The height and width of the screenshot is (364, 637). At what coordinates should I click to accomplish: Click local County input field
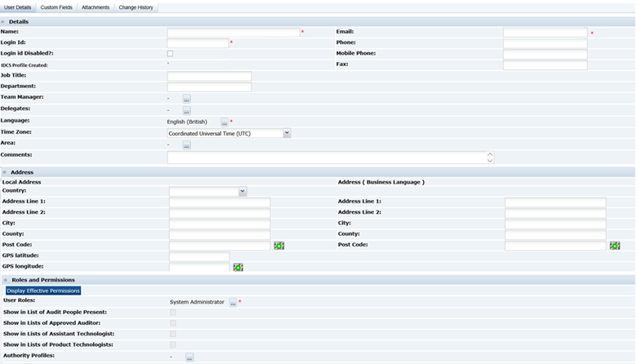tap(220, 235)
